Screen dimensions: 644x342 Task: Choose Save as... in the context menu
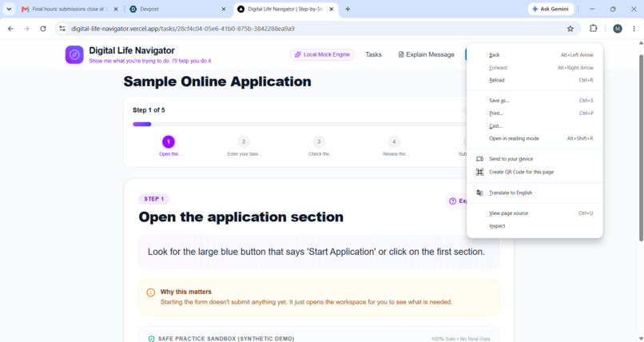[535, 101]
